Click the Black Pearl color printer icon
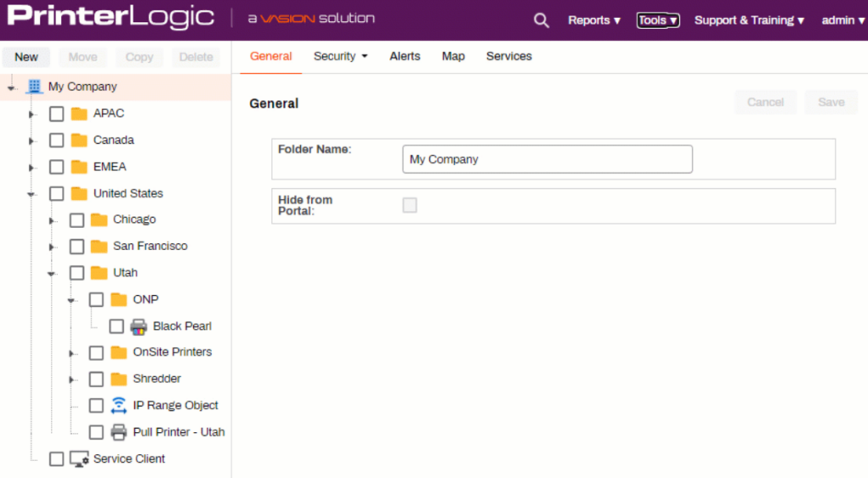Screen dimensions: 868x478 click(138, 326)
